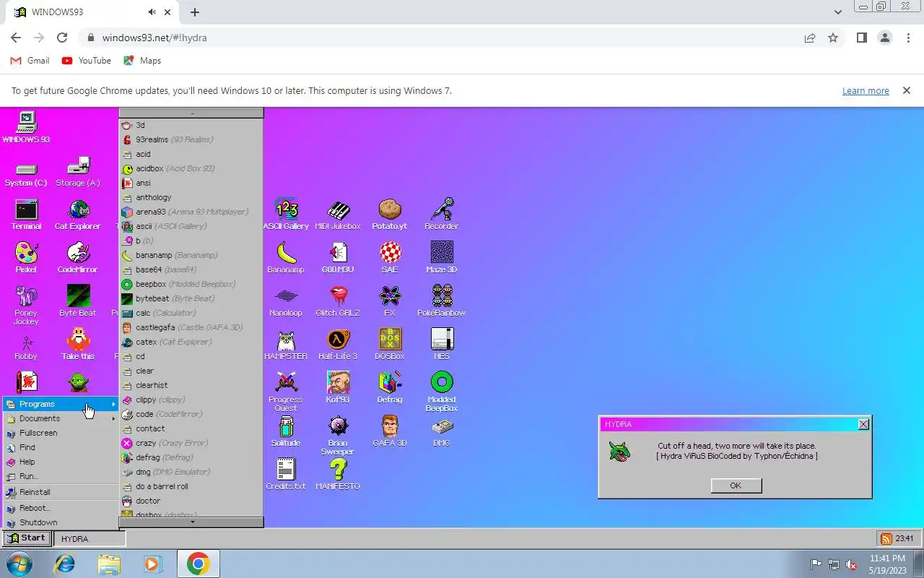Click the Windows93 Start button
Viewport: 924px width, 578px height.
pyautogui.click(x=27, y=538)
